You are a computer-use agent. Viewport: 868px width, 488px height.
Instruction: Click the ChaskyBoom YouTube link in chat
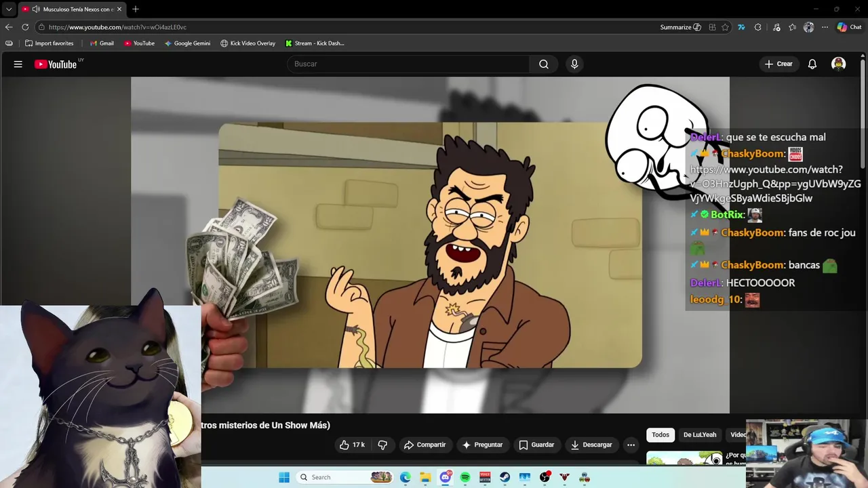point(775,184)
